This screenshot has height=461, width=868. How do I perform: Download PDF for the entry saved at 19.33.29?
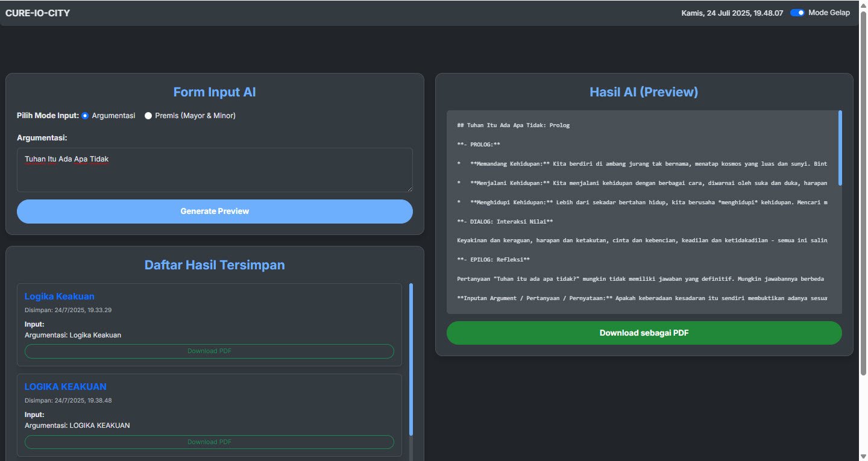[x=209, y=351]
